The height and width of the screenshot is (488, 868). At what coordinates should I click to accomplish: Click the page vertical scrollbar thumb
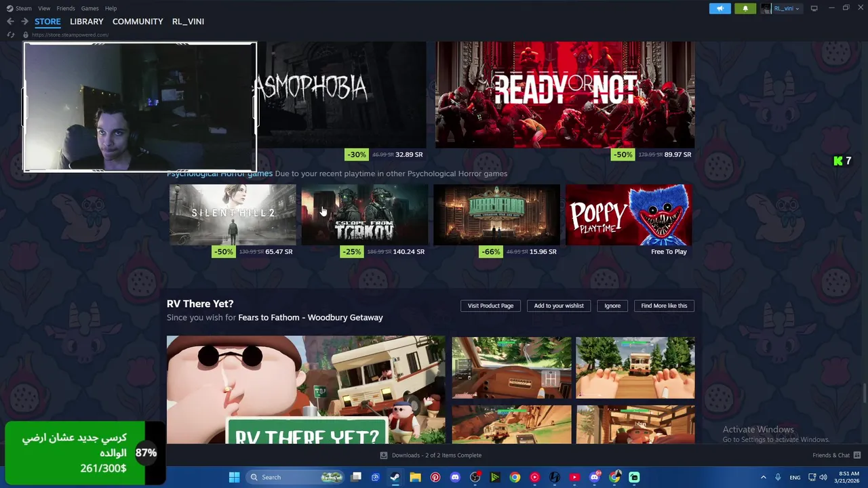[864, 392]
